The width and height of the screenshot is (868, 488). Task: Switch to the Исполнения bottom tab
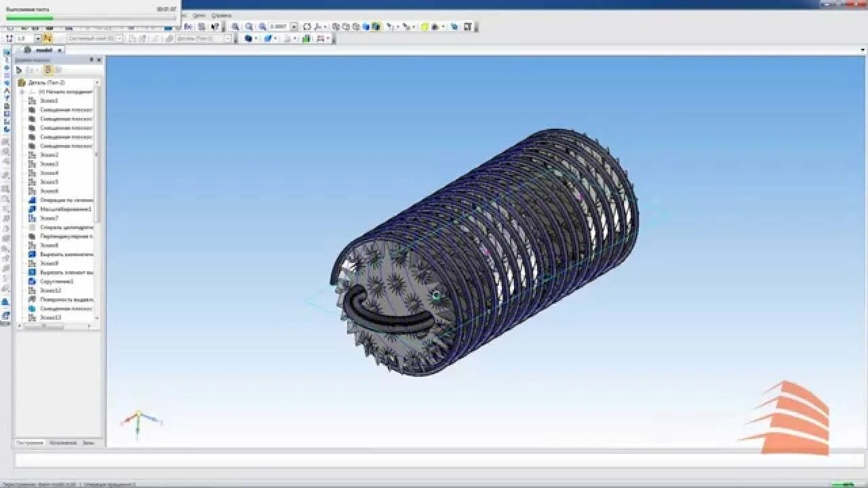click(x=63, y=443)
